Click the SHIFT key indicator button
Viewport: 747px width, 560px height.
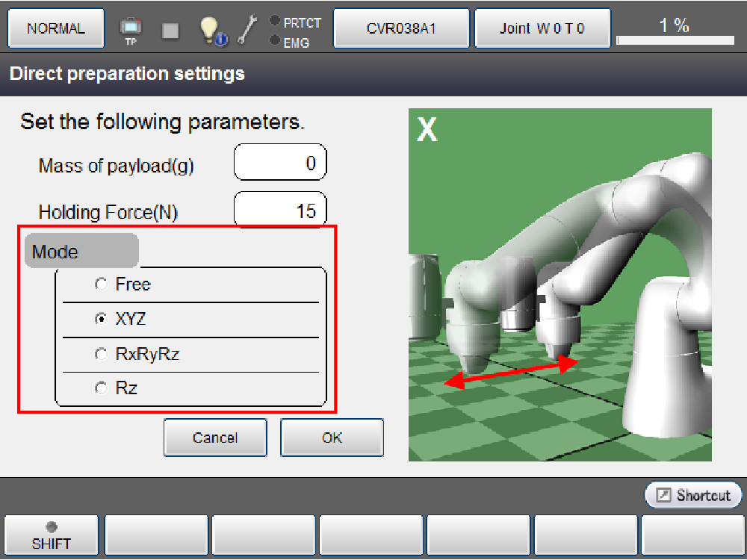[x=52, y=535]
